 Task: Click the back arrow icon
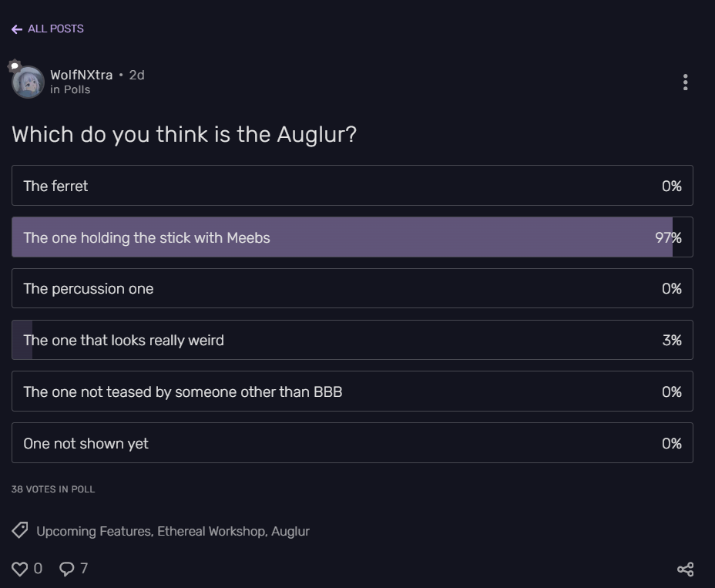[17, 29]
